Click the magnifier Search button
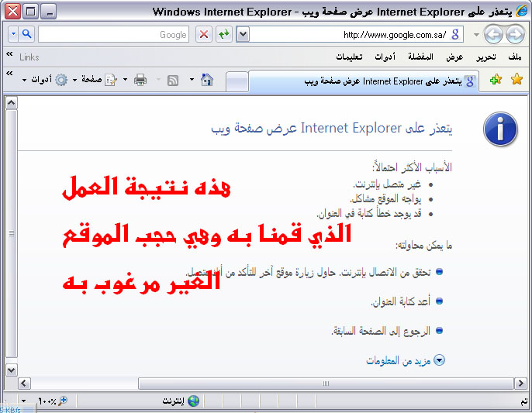The width and height of the screenshot is (532, 413). (27, 34)
